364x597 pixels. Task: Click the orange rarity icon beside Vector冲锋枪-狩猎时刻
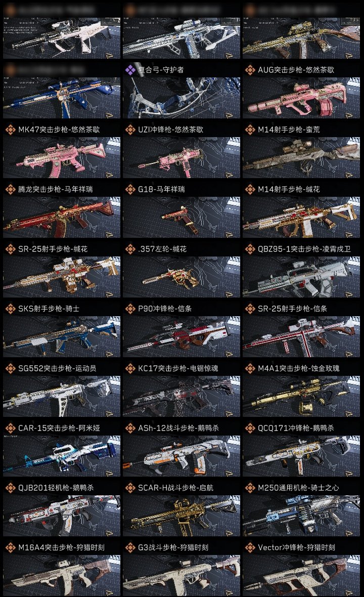[x=250, y=547]
